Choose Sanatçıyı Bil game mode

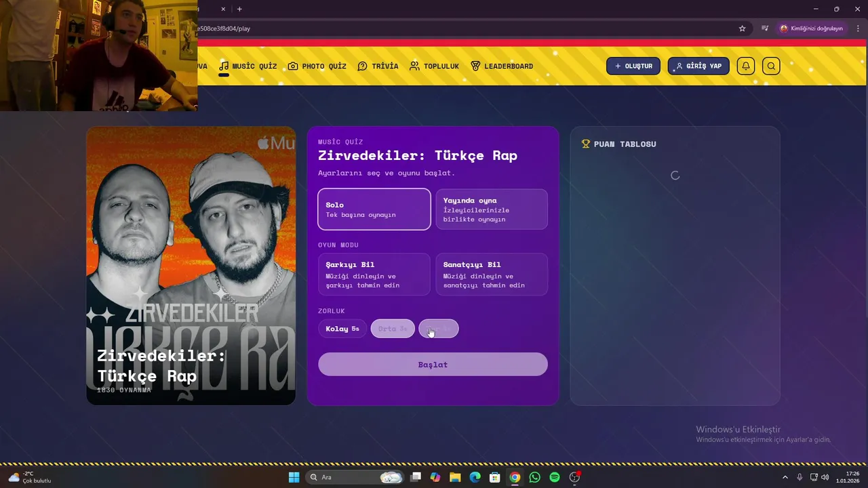point(492,274)
